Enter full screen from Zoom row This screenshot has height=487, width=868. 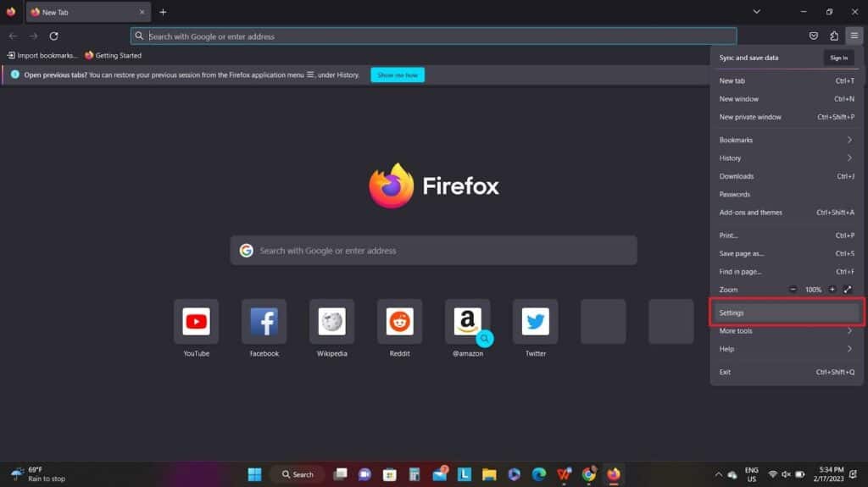coord(848,290)
